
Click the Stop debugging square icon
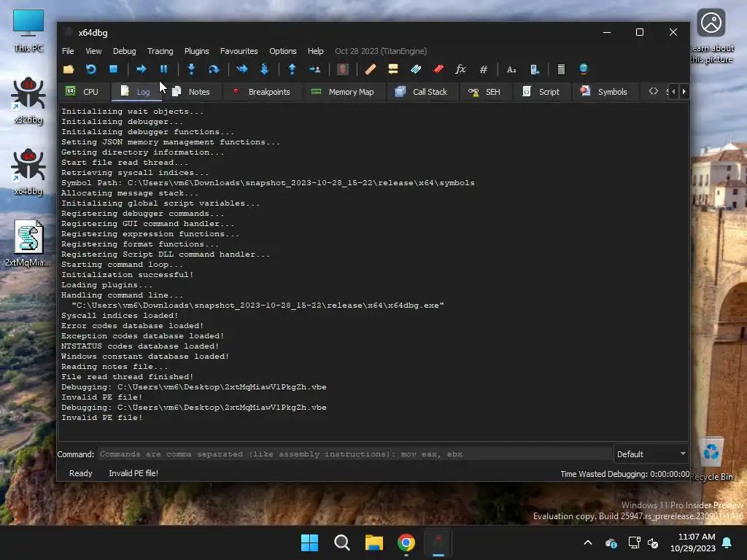(x=113, y=69)
